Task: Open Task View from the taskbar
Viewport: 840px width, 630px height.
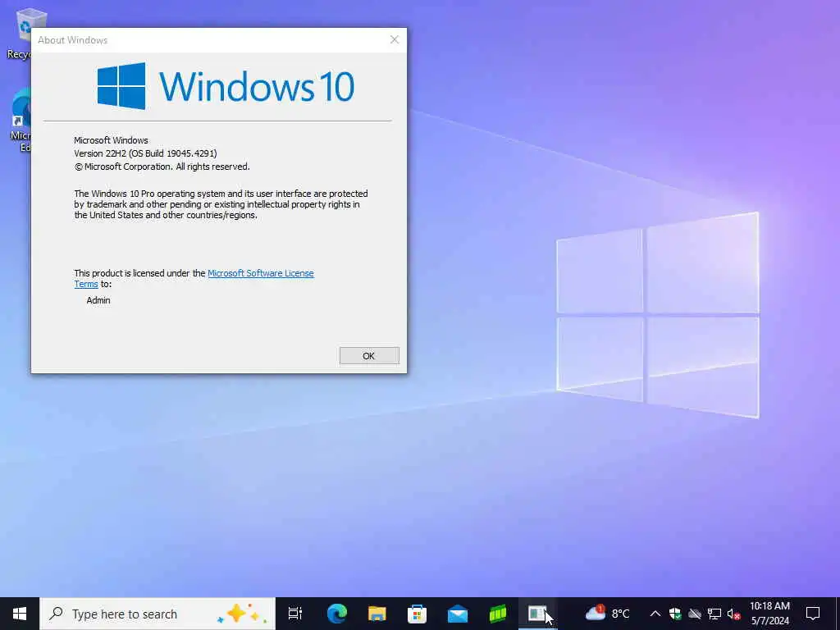Action: (x=294, y=614)
